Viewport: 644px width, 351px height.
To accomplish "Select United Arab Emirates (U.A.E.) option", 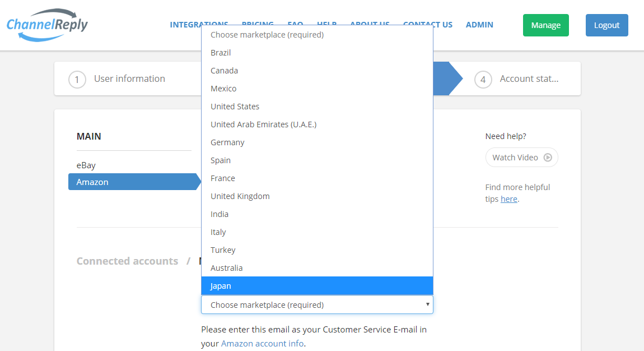I will point(317,124).
